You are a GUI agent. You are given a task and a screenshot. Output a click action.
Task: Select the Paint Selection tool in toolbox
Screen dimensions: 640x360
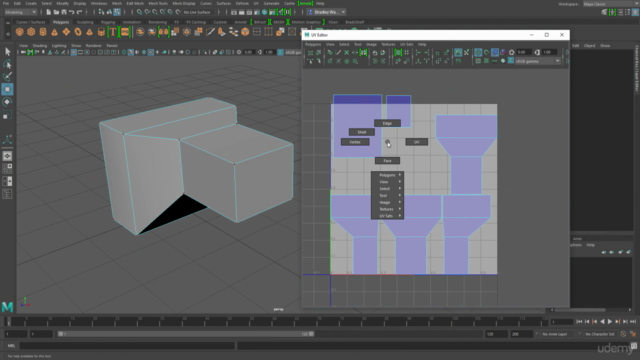tap(7, 77)
